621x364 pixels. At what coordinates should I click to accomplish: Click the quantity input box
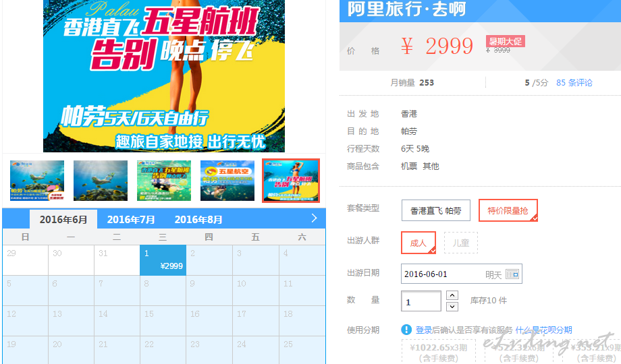click(x=421, y=301)
